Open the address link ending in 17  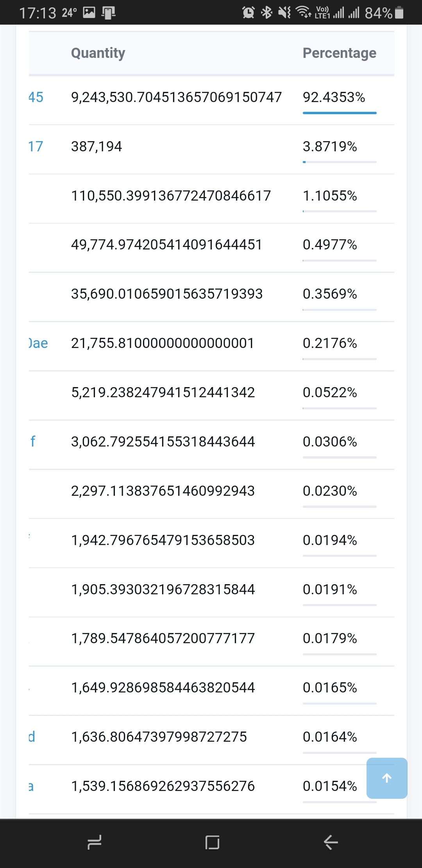[x=36, y=146]
